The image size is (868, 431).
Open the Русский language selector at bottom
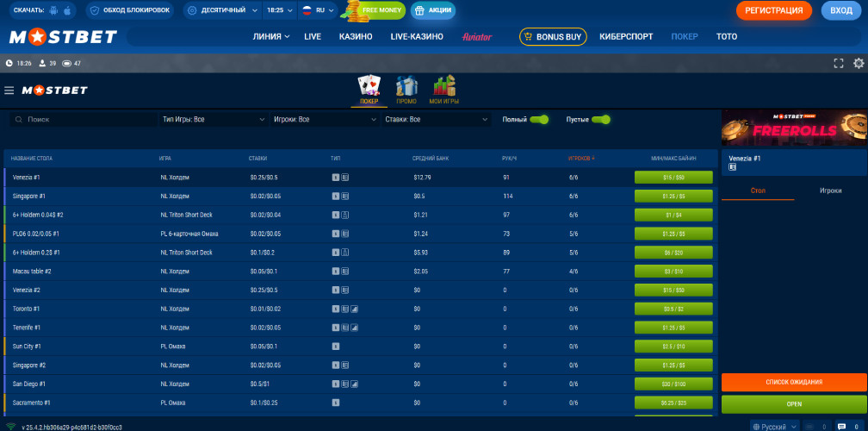(x=774, y=428)
